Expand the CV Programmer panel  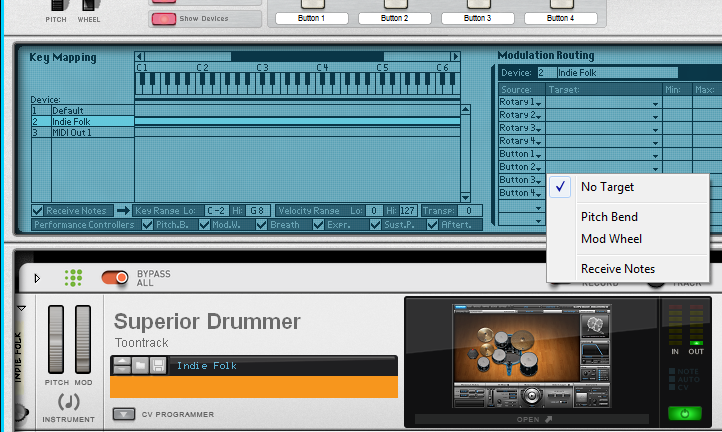tap(124, 414)
